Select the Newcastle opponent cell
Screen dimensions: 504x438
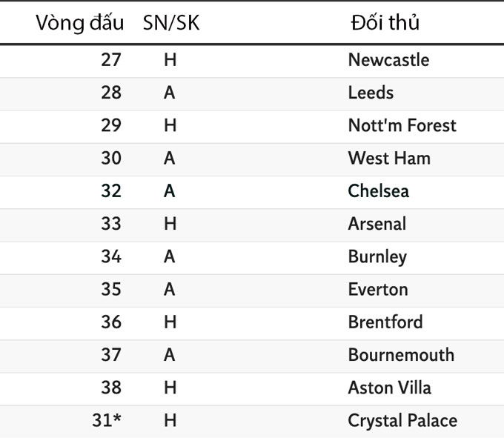click(x=388, y=60)
